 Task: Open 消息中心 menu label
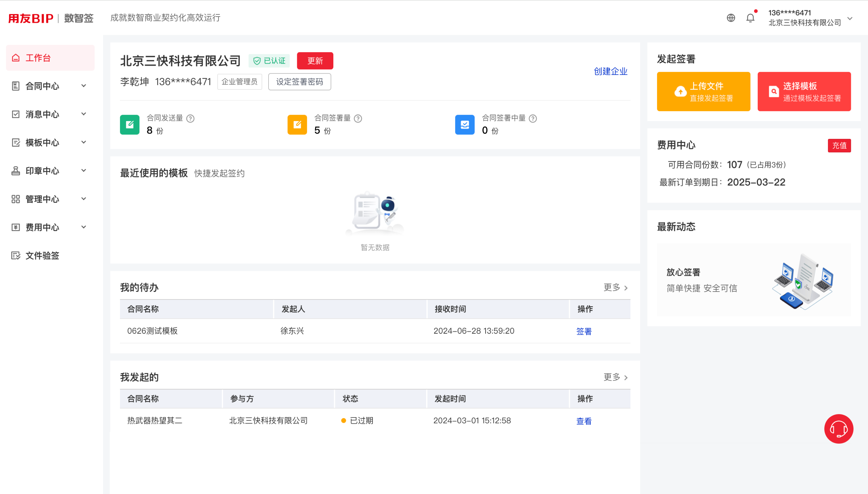[42, 114]
